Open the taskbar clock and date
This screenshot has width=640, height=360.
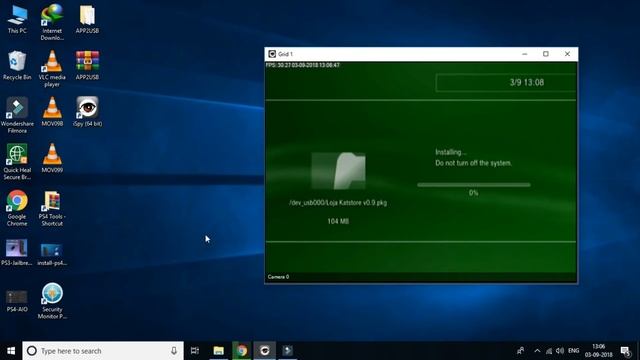pos(598,351)
